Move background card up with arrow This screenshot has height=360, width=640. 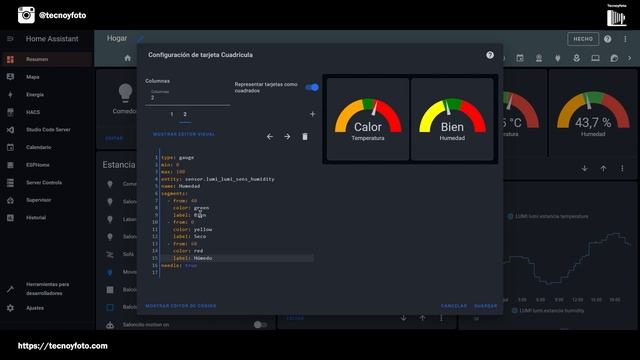click(x=603, y=168)
